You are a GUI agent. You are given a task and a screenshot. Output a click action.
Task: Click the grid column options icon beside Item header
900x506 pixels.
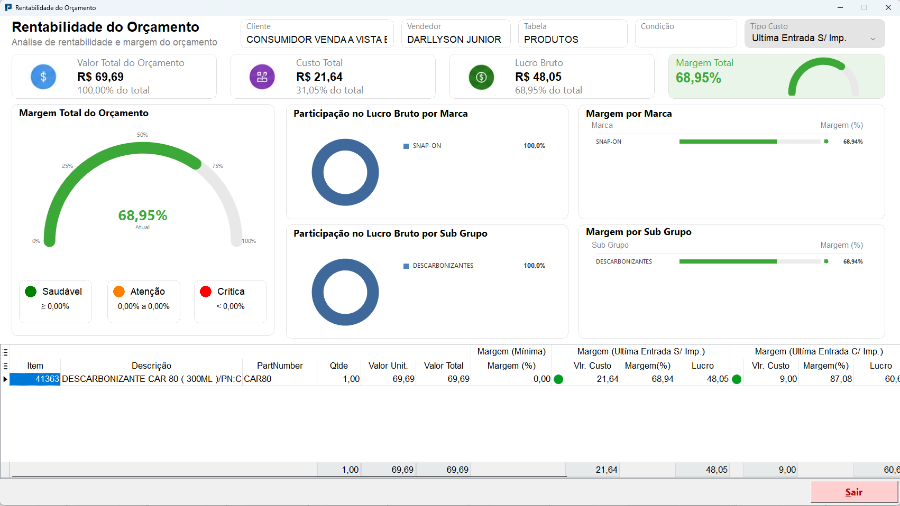(x=5, y=365)
